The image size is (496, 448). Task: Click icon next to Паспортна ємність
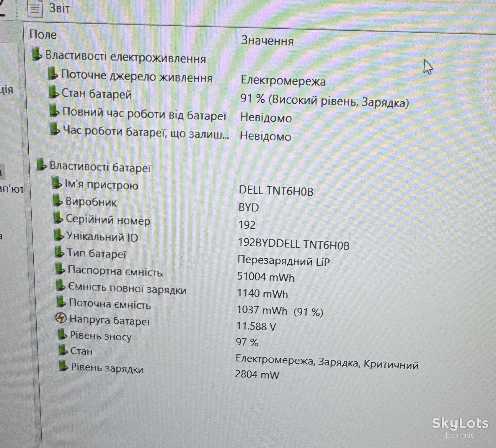click(60, 269)
